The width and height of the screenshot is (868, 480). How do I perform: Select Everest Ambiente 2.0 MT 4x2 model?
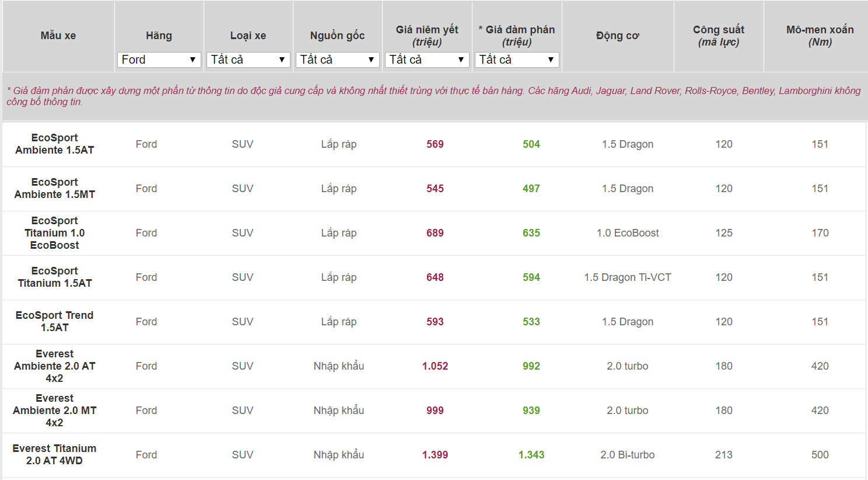tap(55, 410)
